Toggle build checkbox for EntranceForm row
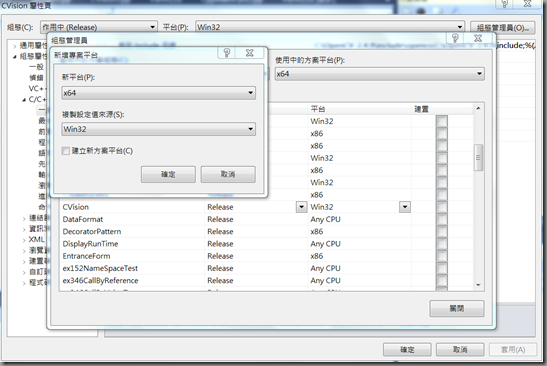Viewport: 547px width, 366px height. coord(442,256)
